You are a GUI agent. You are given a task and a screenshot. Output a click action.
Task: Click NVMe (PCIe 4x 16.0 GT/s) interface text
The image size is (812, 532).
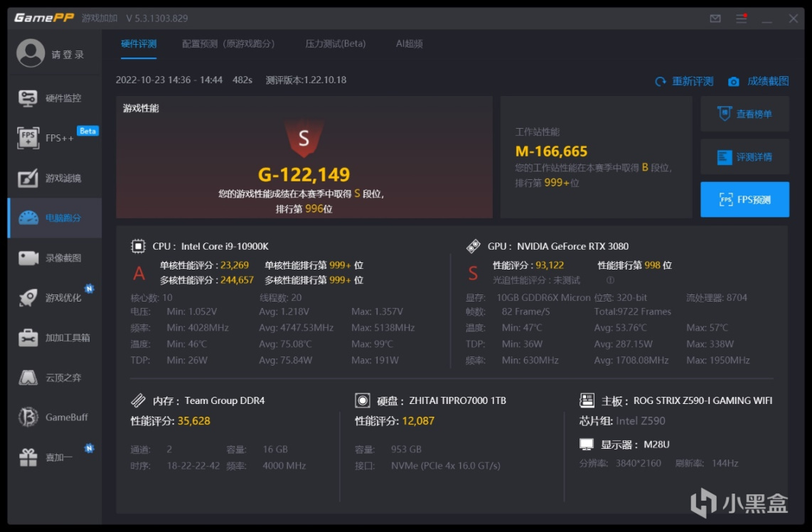(x=446, y=466)
